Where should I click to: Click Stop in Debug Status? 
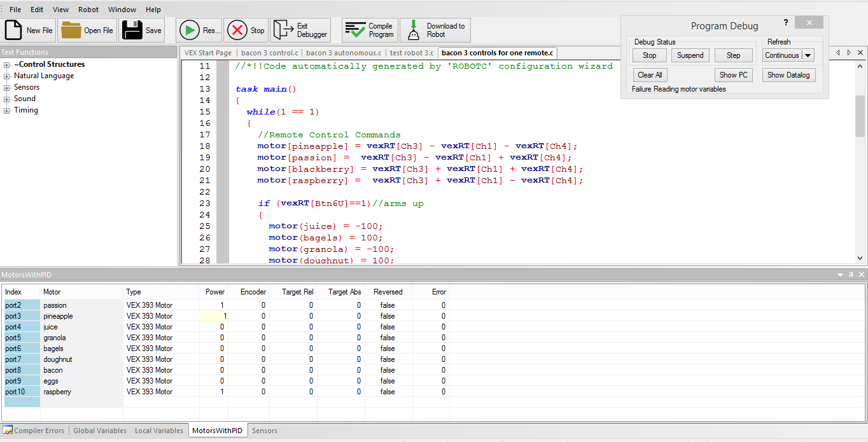pos(649,55)
